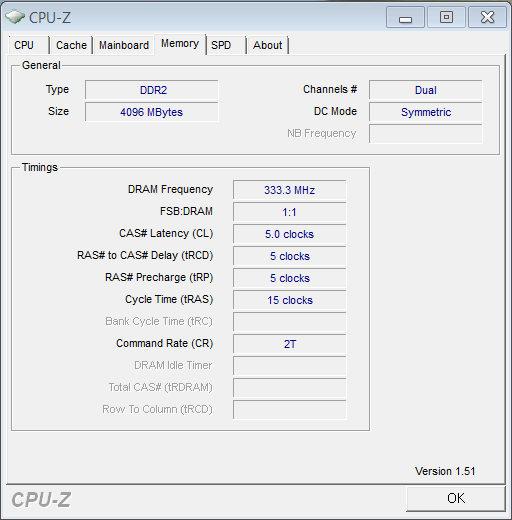Click the Cycle Time (tRAS) label
The width and height of the screenshot is (512, 520).
[x=169, y=299]
